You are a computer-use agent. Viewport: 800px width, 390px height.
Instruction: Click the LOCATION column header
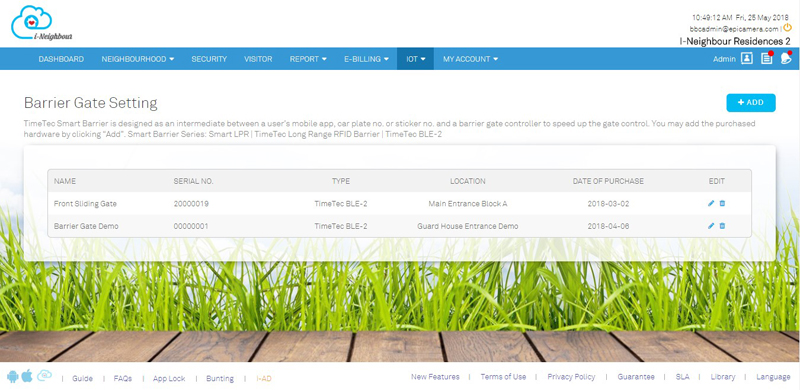pos(467,181)
